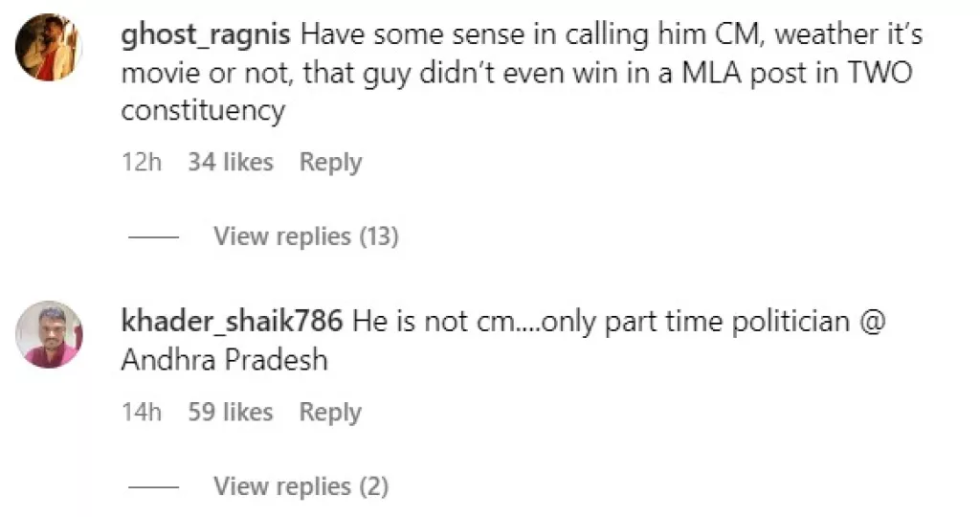
Task: Show who liked: 34 likes
Action: click(231, 163)
